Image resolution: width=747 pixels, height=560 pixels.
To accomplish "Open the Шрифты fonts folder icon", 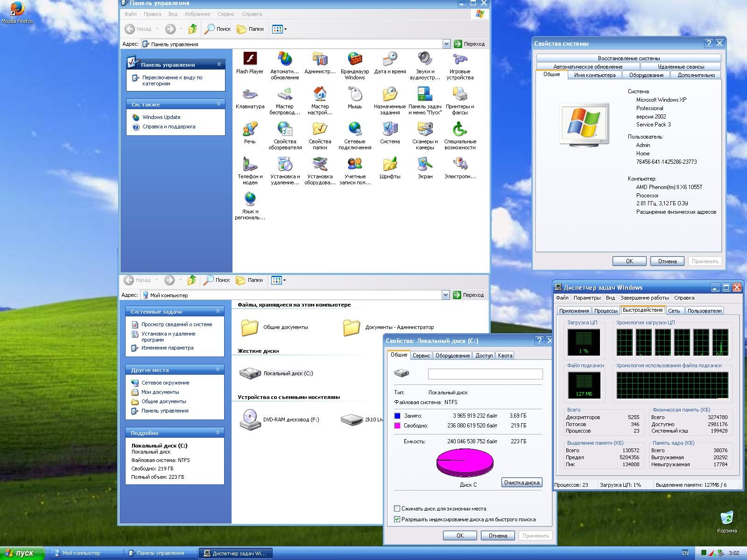I will (390, 165).
